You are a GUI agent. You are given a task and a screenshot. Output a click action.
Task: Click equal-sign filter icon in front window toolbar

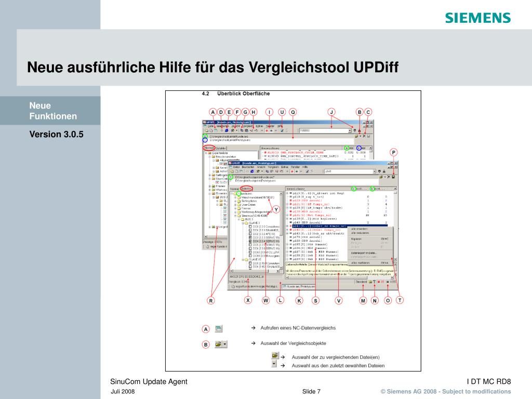[x=297, y=171]
